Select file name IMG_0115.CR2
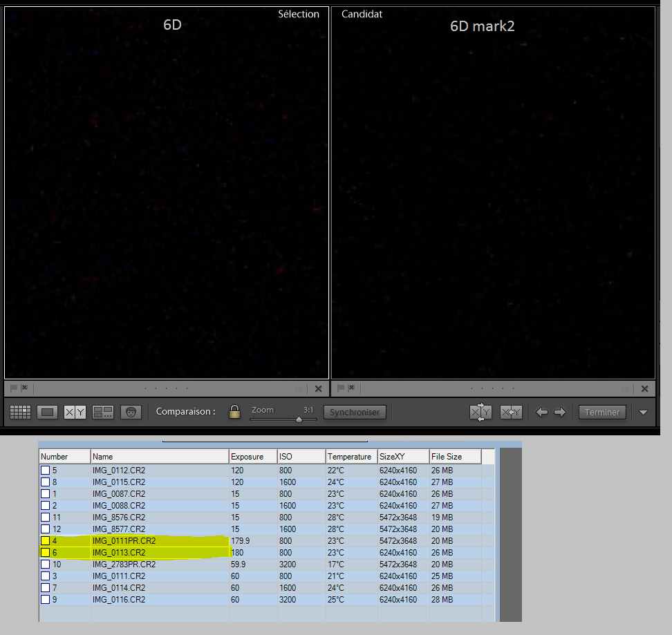This screenshot has width=672, height=635. (x=119, y=482)
